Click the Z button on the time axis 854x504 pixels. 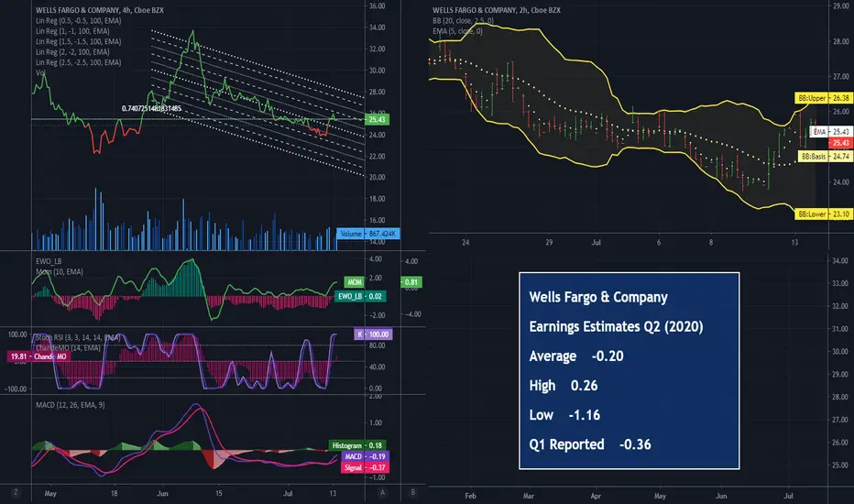click(x=16, y=493)
